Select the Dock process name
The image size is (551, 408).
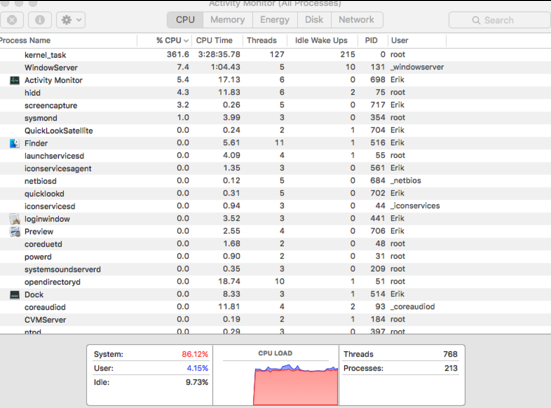34,294
